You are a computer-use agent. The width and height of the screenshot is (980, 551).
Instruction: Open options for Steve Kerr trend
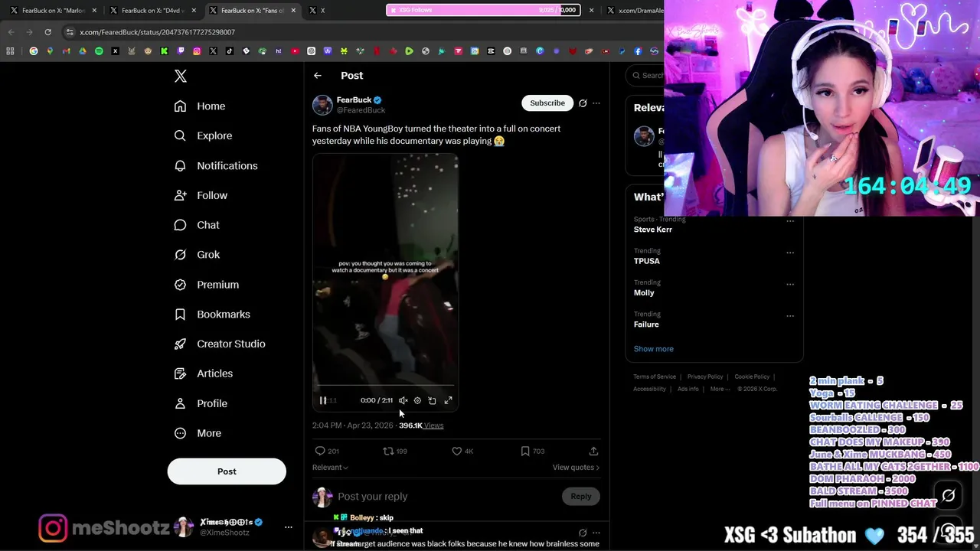pyautogui.click(x=790, y=222)
